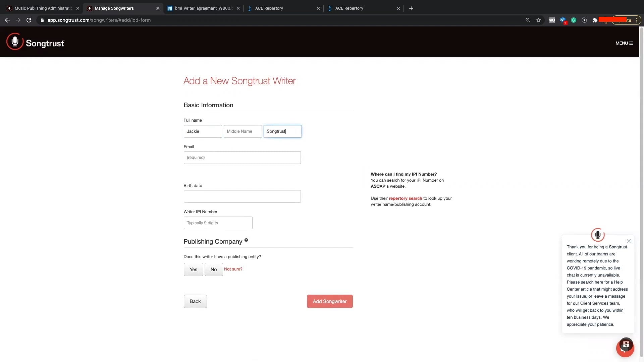Close the Songtrust chat message popup
This screenshot has width=644, height=362.
click(629, 241)
